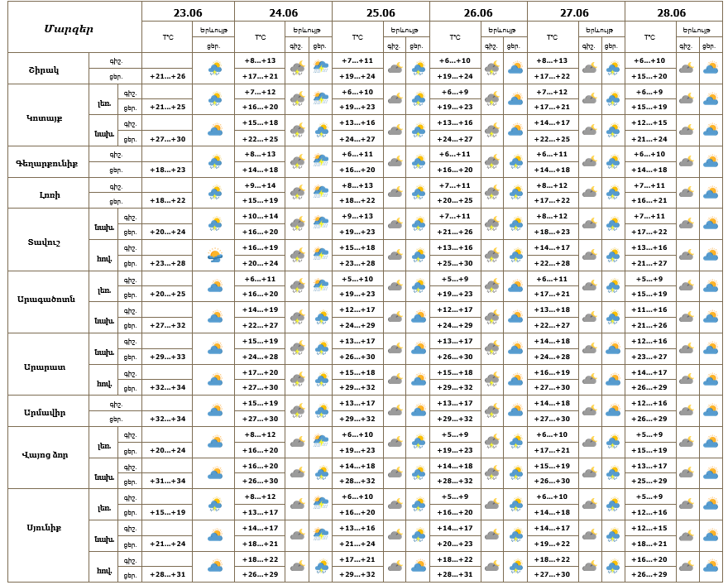Click Լոռի 26.06 day temperature +20...+25
This screenshot has height=585, width=728.
(x=455, y=200)
